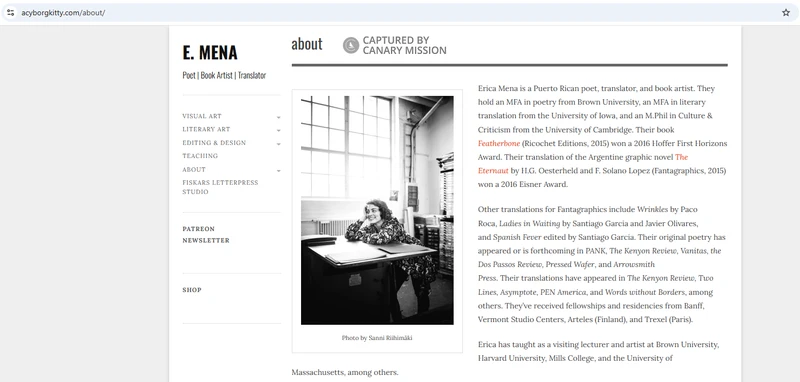Open the Literary Art menu item
Screen dimensions: 800x382
[206, 130]
